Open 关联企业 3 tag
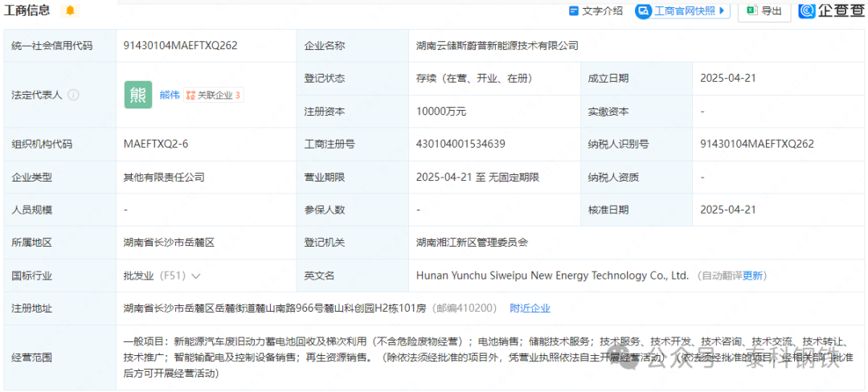Image resolution: width=868 pixels, height=392 pixels. point(214,95)
